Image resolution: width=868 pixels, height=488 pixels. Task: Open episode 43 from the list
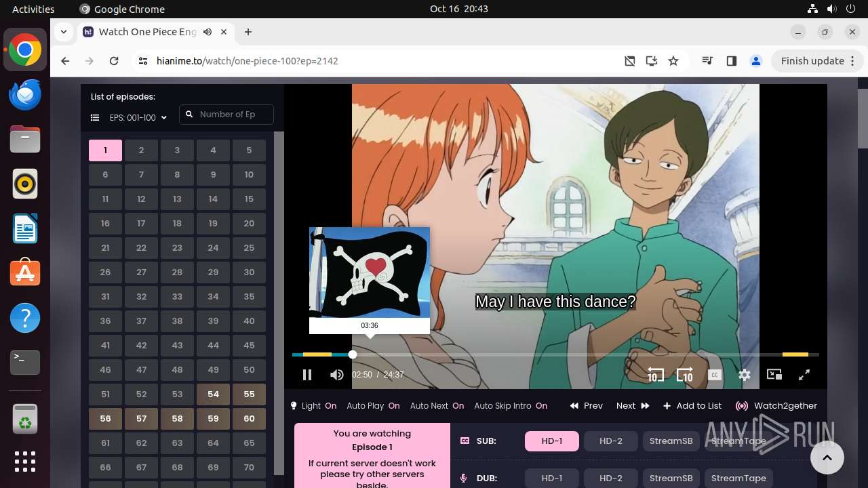coord(177,346)
